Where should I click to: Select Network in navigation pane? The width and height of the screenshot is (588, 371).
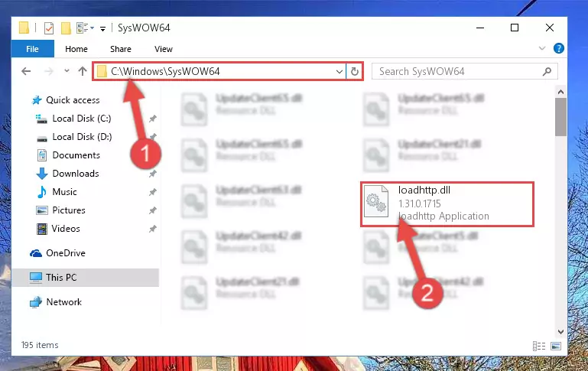[x=63, y=302]
